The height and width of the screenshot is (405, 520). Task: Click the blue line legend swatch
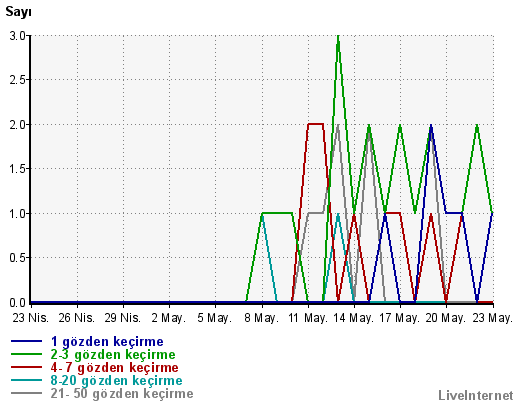click(x=27, y=341)
